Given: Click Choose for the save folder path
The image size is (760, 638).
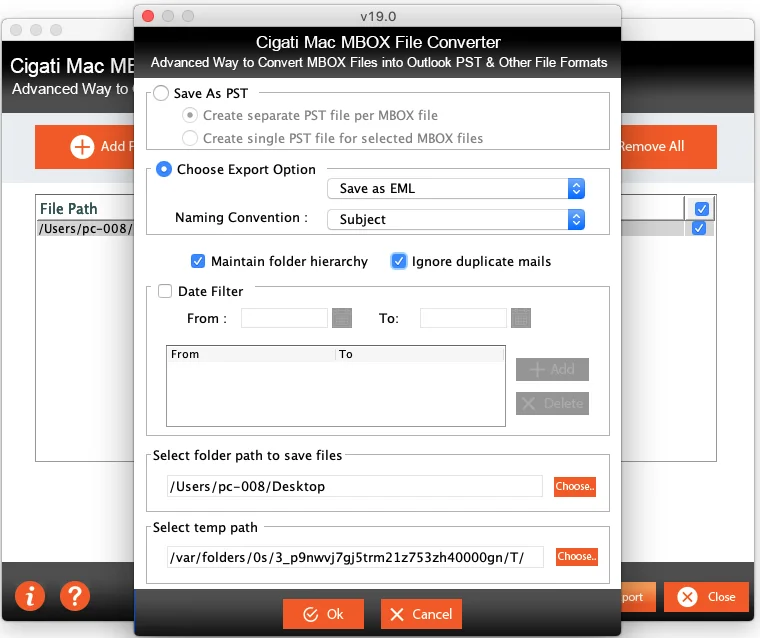Looking at the screenshot, I should pyautogui.click(x=575, y=486).
